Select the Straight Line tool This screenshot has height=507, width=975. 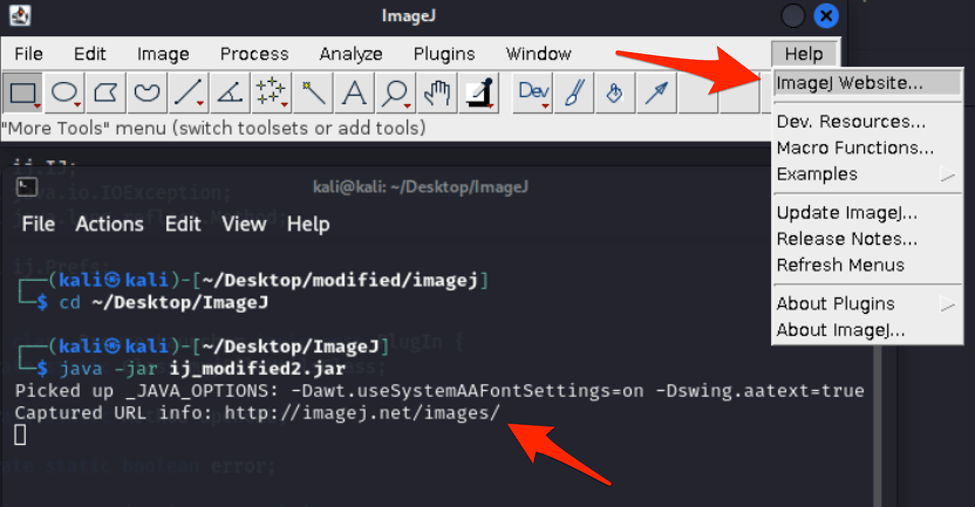tap(188, 93)
